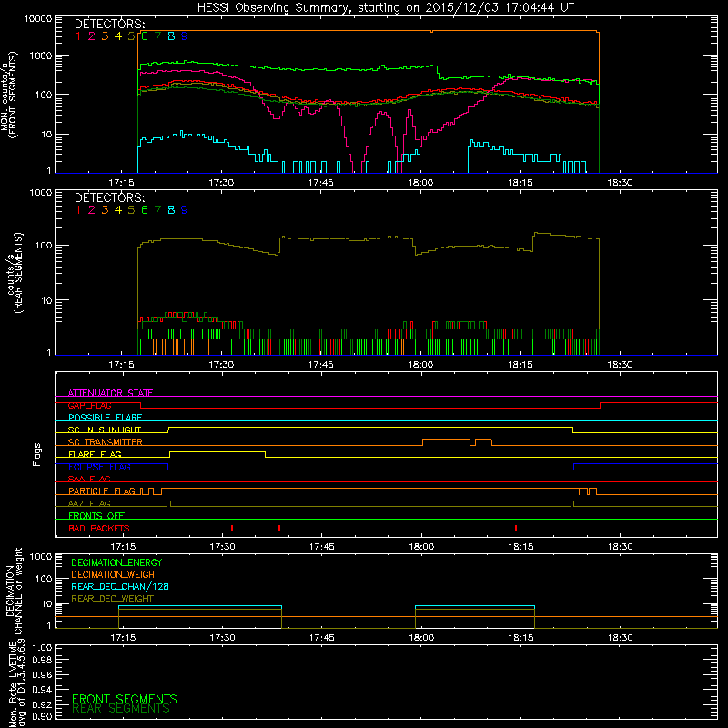Select the AAZ_FLAG label
This screenshot has width=728, height=728.
[x=89, y=503]
